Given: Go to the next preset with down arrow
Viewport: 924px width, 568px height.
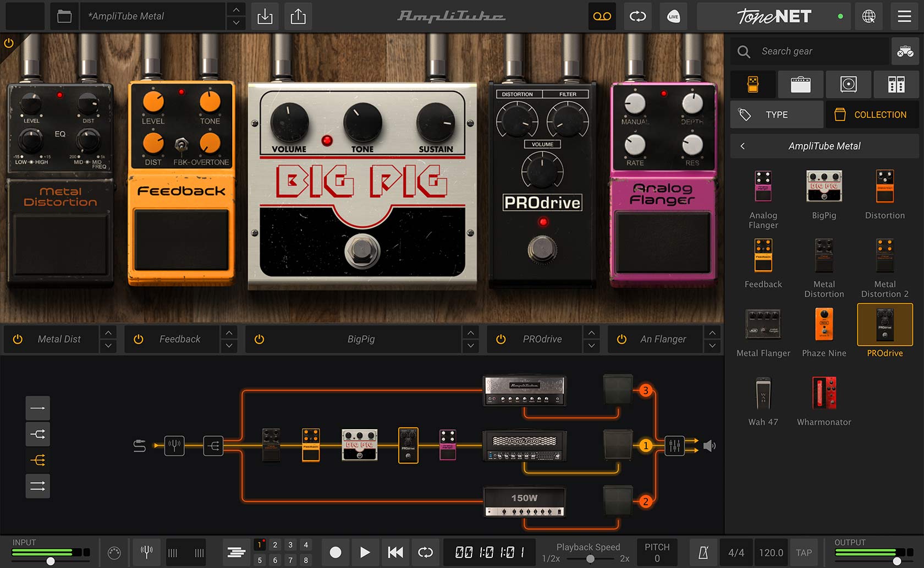Looking at the screenshot, I should (236, 23).
